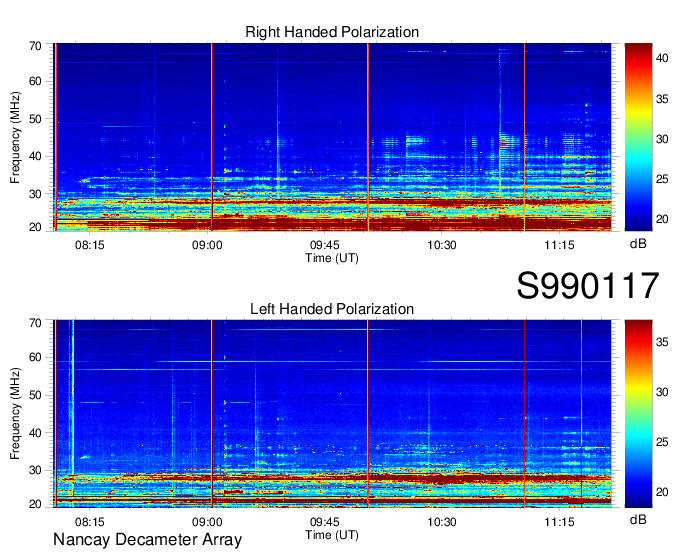Click the bottom plot's color scale bar
Screen dimensions: 680x552
click(638, 414)
